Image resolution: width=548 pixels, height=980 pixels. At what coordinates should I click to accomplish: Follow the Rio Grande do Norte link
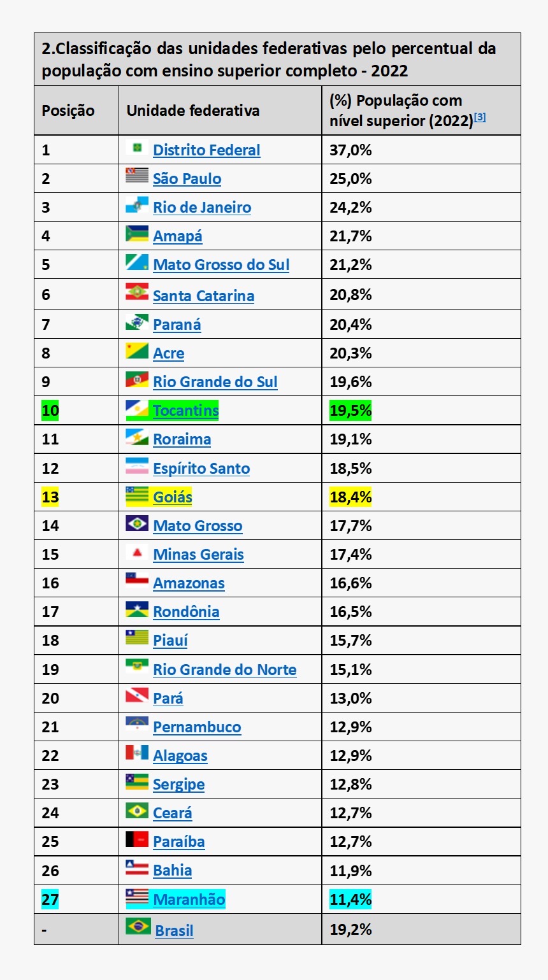(x=224, y=670)
